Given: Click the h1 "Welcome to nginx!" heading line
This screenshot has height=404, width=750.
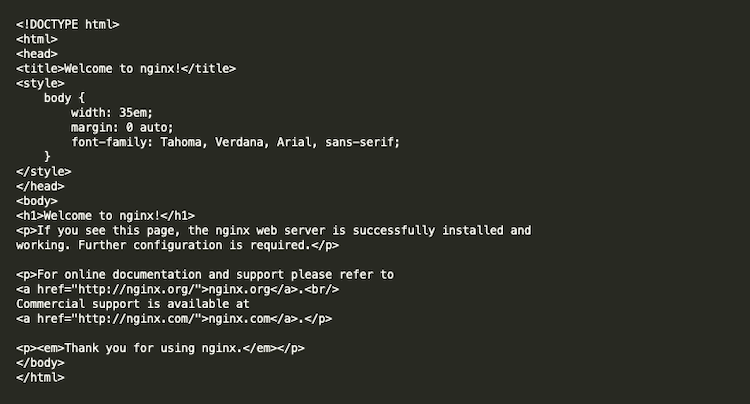Looking at the screenshot, I should pyautogui.click(x=105, y=215).
